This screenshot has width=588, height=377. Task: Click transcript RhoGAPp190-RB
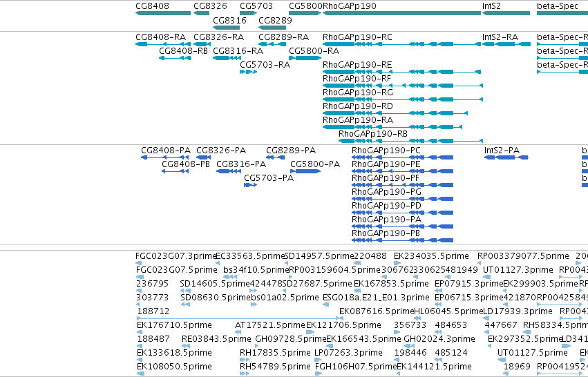tap(410, 142)
